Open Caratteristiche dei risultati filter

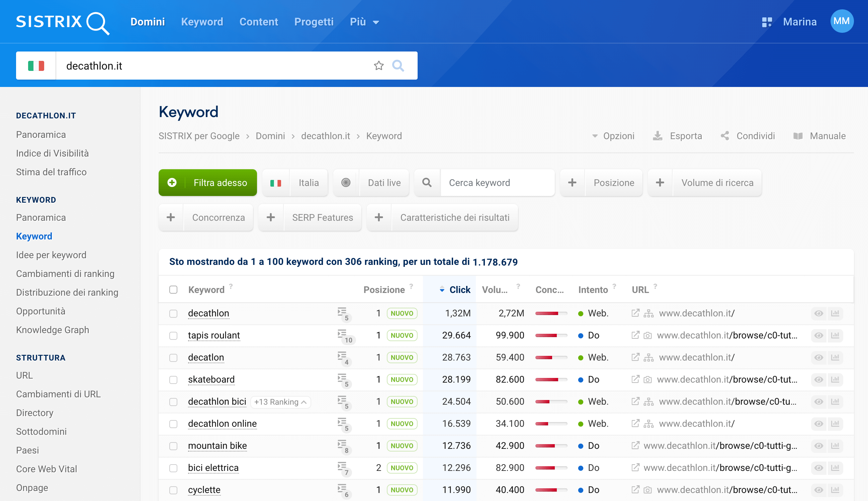[x=442, y=217]
